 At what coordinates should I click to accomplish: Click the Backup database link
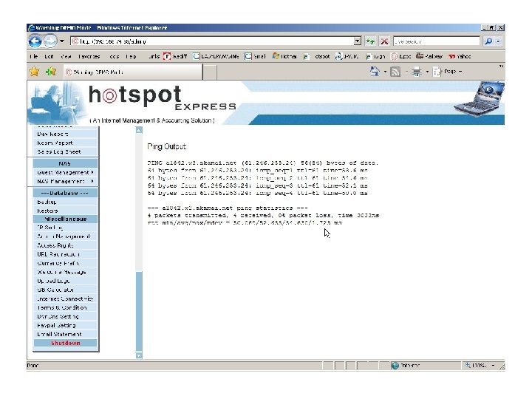[65, 202]
